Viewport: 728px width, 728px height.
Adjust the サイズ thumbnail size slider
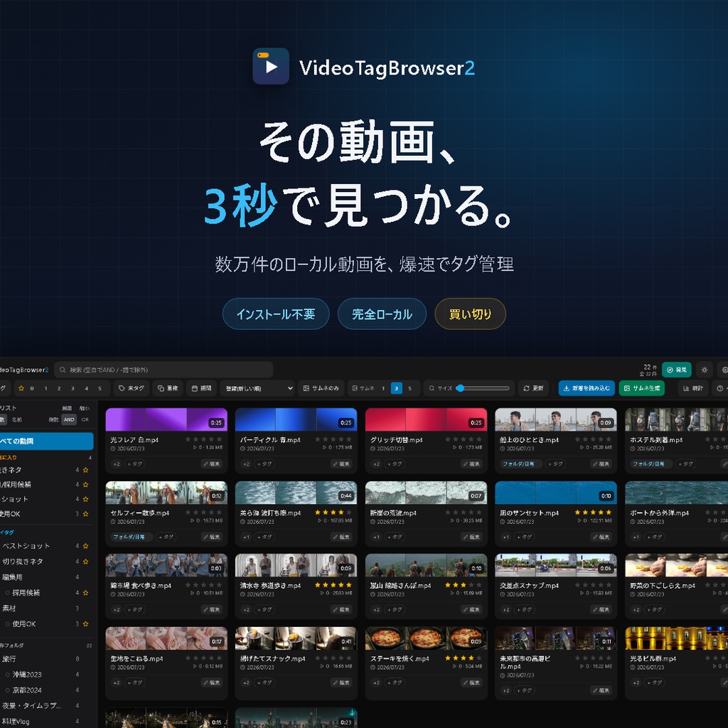pos(483,388)
